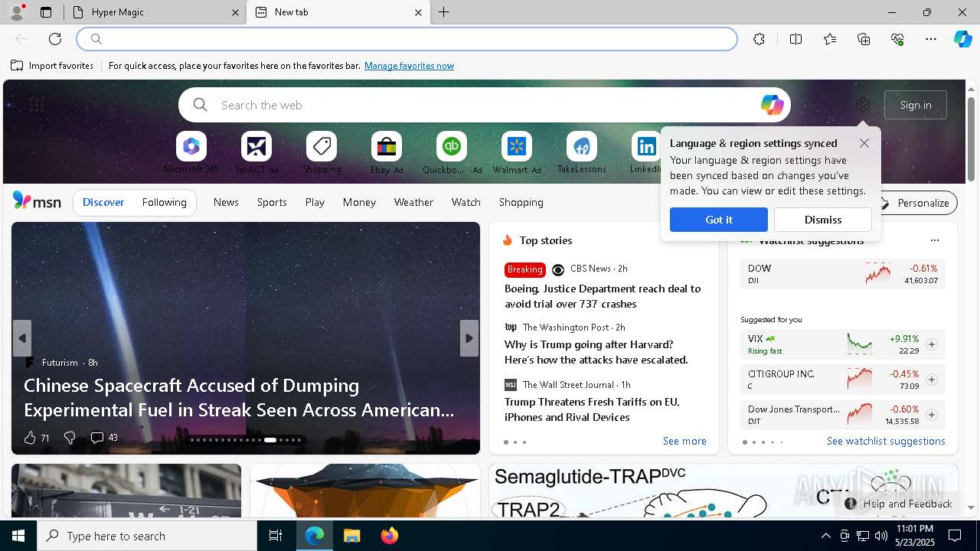Open the Edge profile icon

pos(17,12)
